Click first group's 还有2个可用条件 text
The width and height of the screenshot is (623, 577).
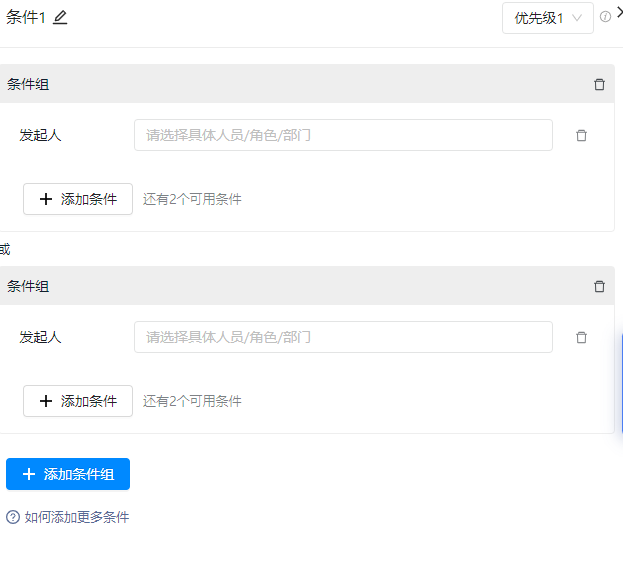[x=192, y=199]
